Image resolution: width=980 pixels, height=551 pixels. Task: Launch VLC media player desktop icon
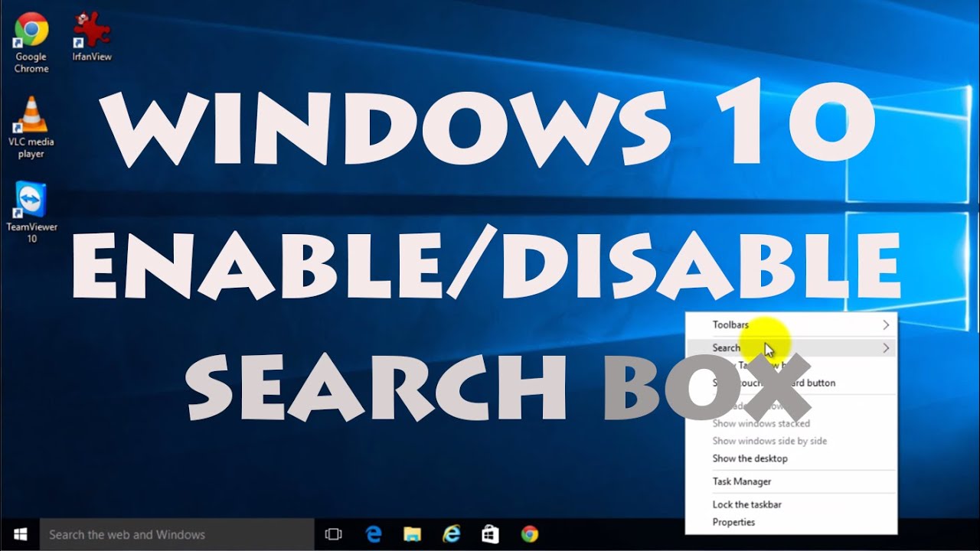click(x=31, y=128)
